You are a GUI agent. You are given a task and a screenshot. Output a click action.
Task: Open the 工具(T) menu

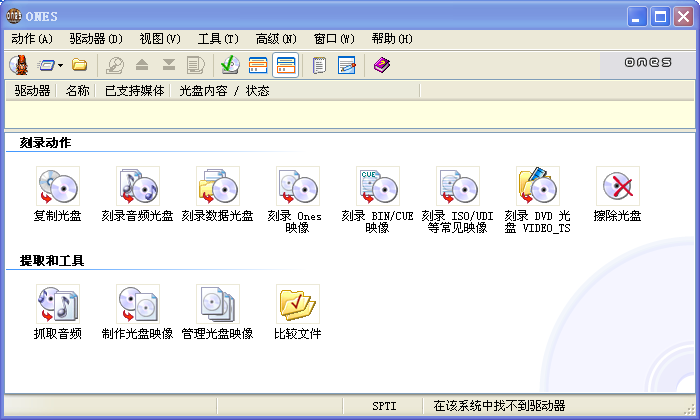click(x=218, y=39)
